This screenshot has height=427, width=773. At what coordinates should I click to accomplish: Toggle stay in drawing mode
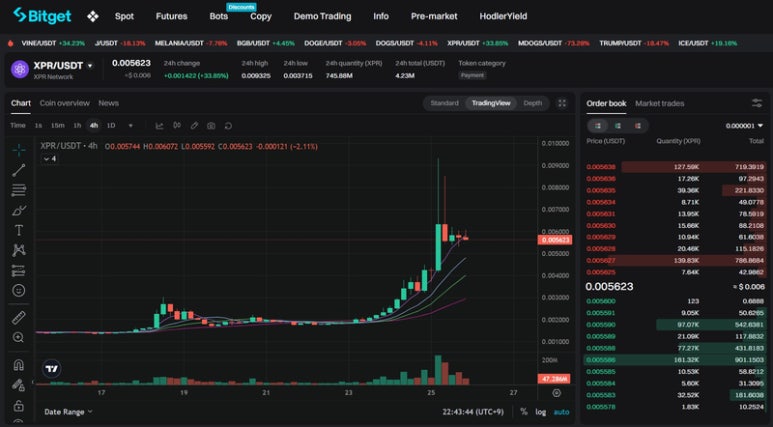[19, 385]
